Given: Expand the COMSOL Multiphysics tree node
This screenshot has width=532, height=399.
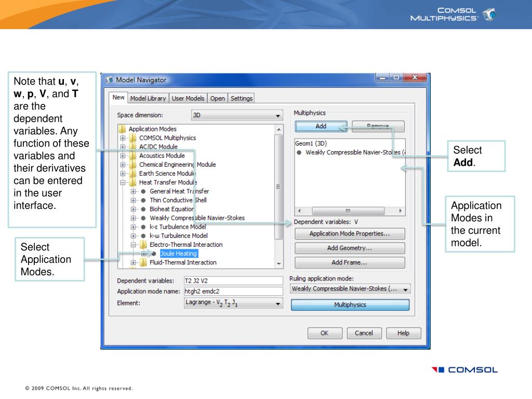Looking at the screenshot, I should [x=123, y=138].
